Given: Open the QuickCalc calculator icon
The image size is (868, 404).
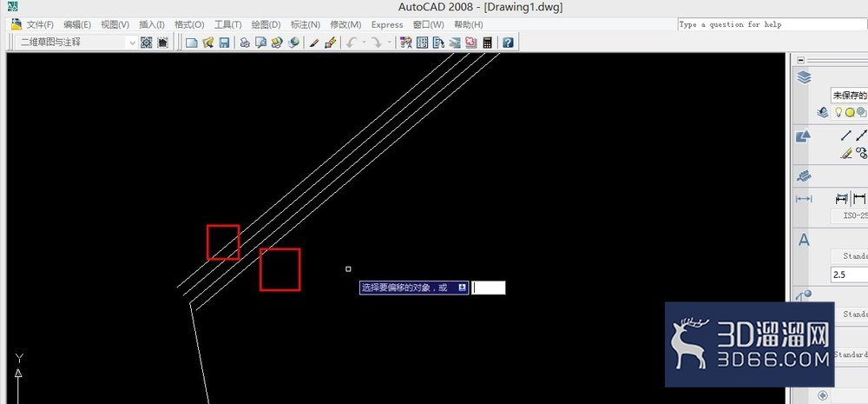Looking at the screenshot, I should pyautogui.click(x=487, y=43).
